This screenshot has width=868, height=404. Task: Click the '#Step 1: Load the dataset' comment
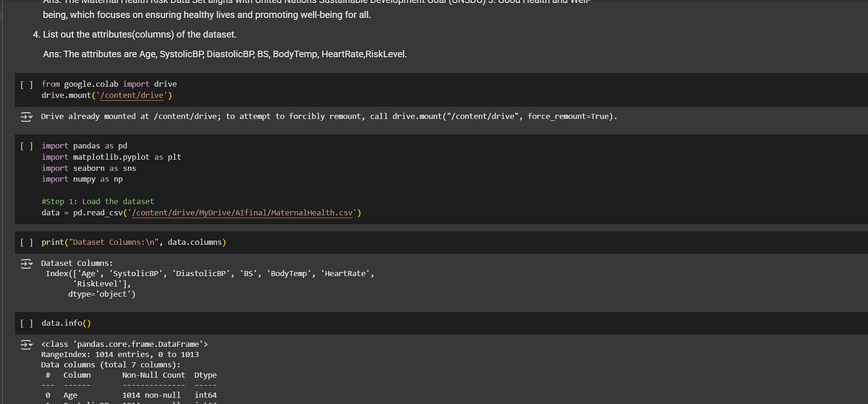(x=98, y=201)
